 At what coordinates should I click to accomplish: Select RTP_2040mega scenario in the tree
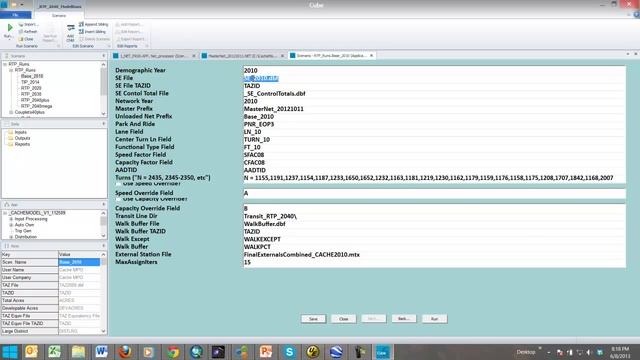pos(36,106)
